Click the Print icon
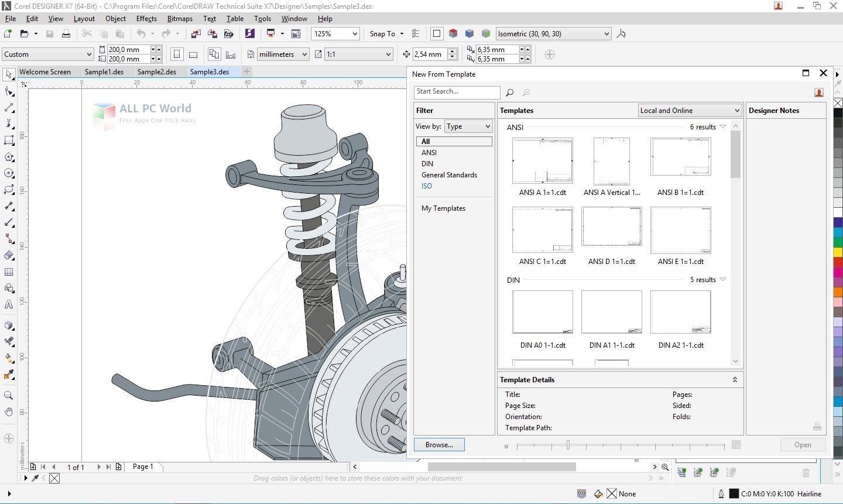Image resolution: width=843 pixels, height=504 pixels. pyautogui.click(x=66, y=34)
